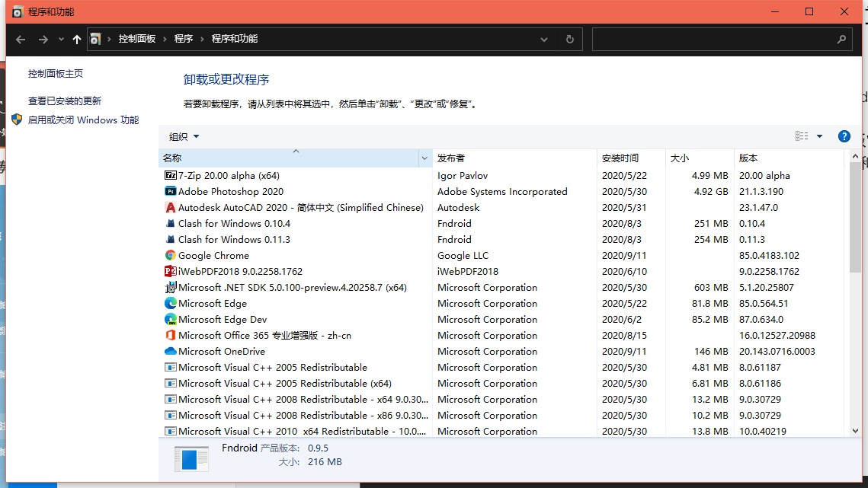Select the 程序 breadcrumb
This screenshot has width=868, height=488.
click(x=183, y=39)
